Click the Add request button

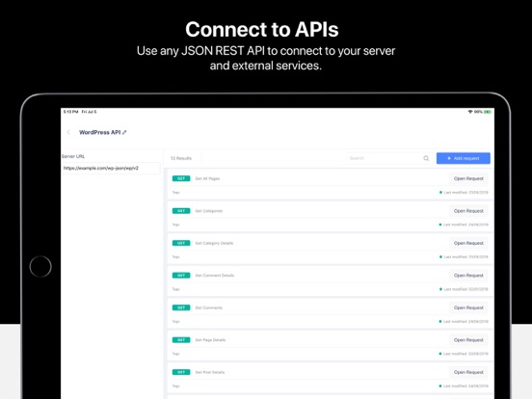tap(464, 158)
